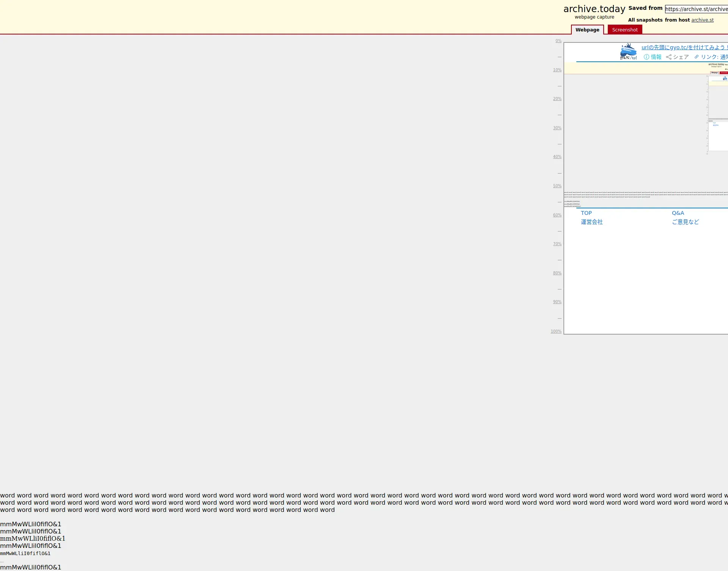The image size is (728, 571).
Task: Open the Webpage tab
Action: (587, 30)
